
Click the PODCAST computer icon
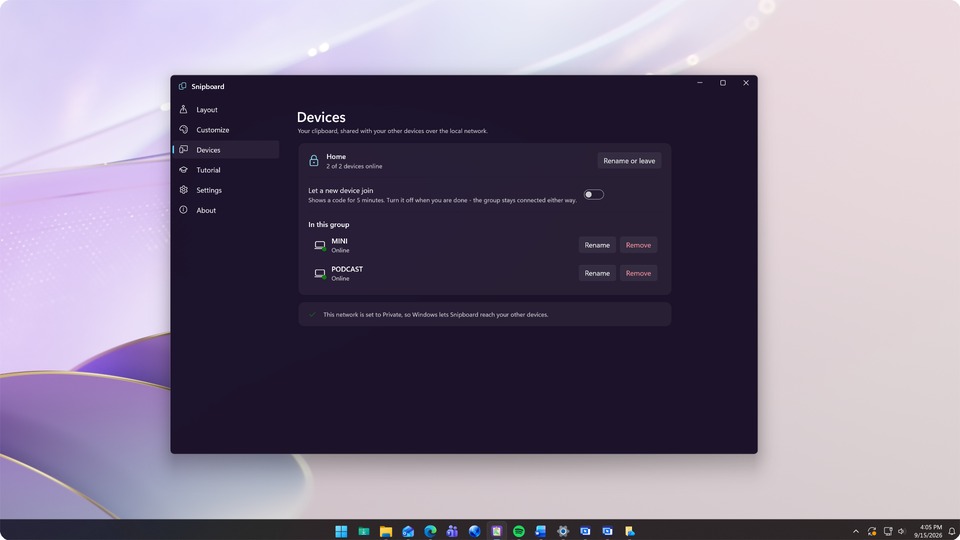320,273
